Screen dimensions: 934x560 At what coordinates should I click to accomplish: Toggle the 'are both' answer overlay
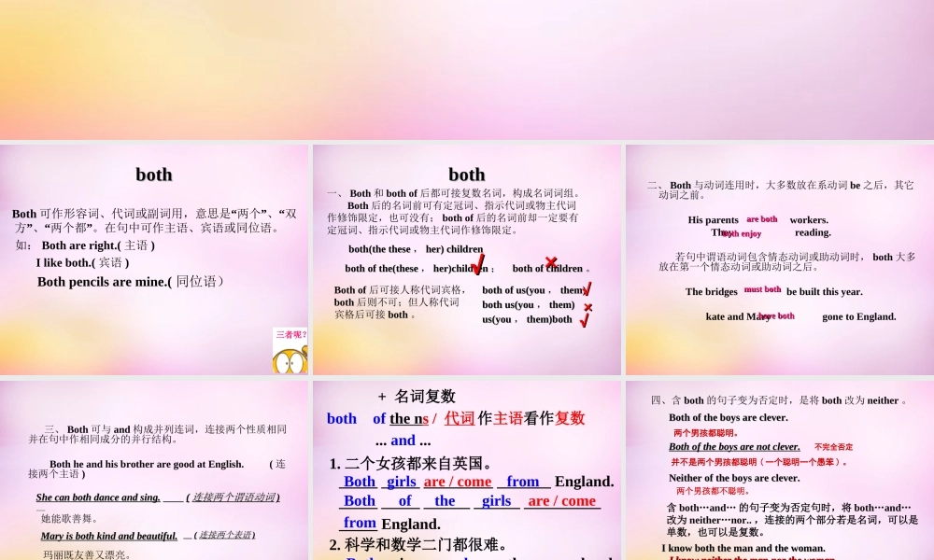(x=761, y=219)
